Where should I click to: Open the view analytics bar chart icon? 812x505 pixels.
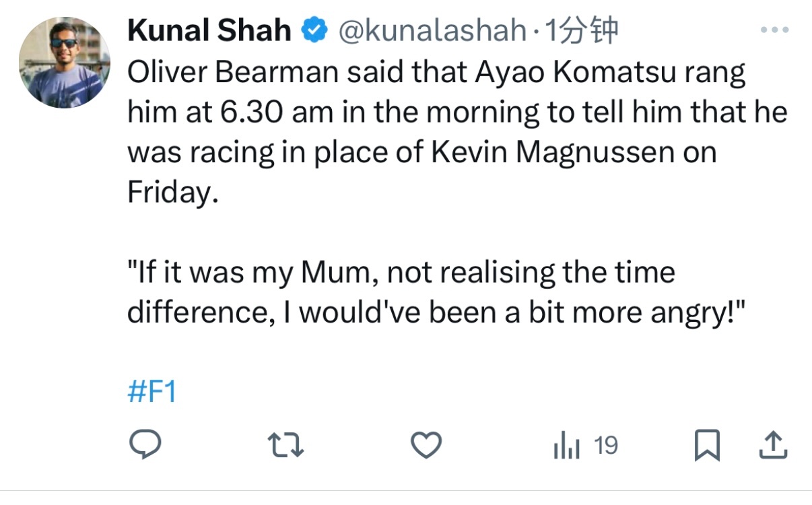(566, 446)
